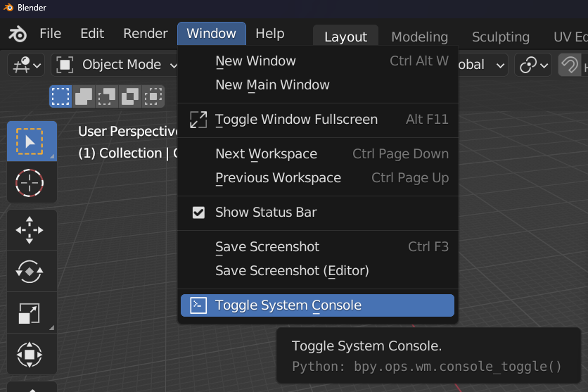Toggle the snapping magnet icon
Viewport: 588px width, 392px height.
(x=570, y=65)
